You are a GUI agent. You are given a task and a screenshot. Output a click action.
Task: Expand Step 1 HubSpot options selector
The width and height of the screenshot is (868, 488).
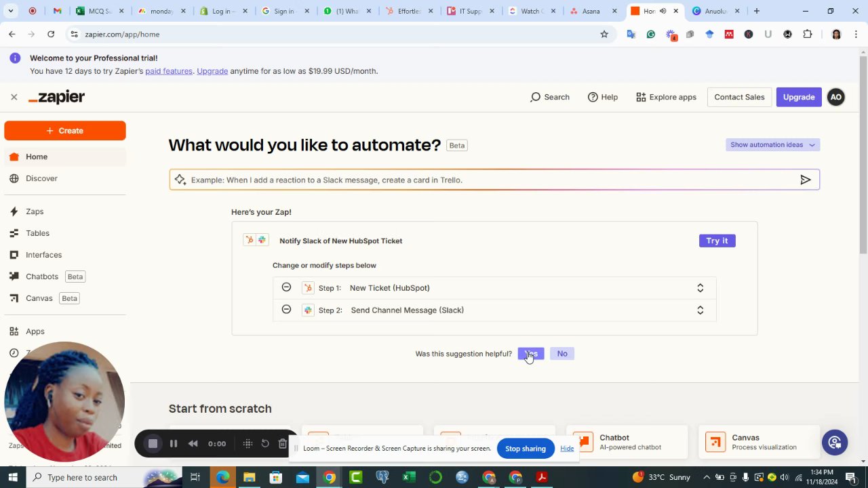click(701, 288)
